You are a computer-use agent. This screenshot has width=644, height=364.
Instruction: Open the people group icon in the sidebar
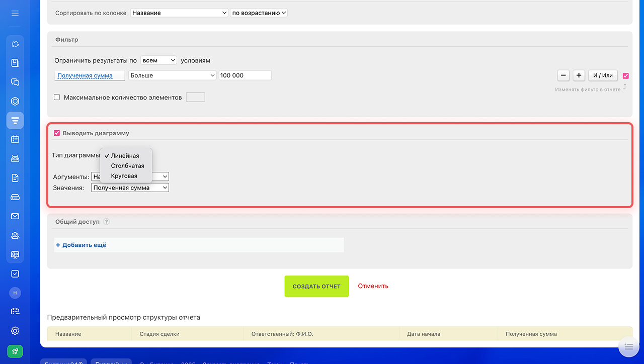click(15, 235)
